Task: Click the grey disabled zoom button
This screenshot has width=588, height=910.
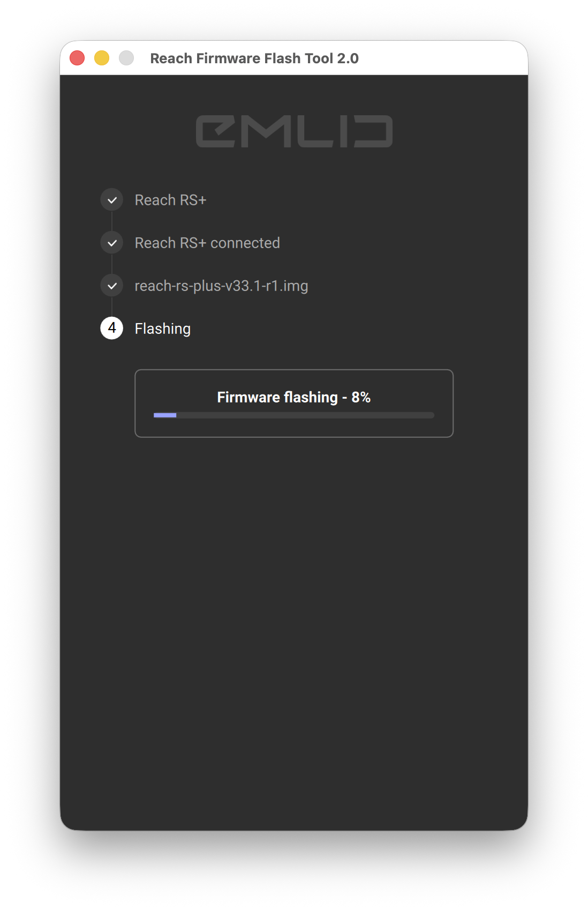Action: click(126, 58)
